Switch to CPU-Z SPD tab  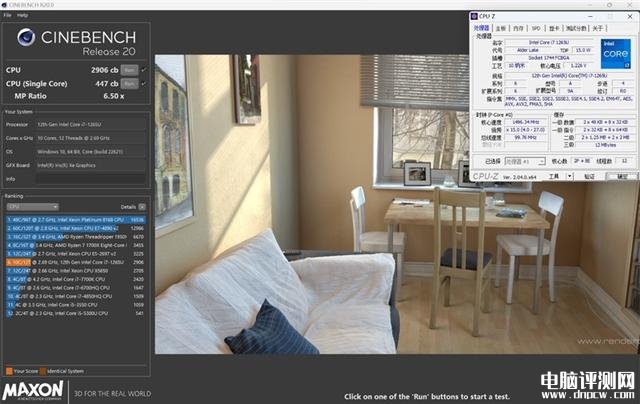(x=536, y=28)
